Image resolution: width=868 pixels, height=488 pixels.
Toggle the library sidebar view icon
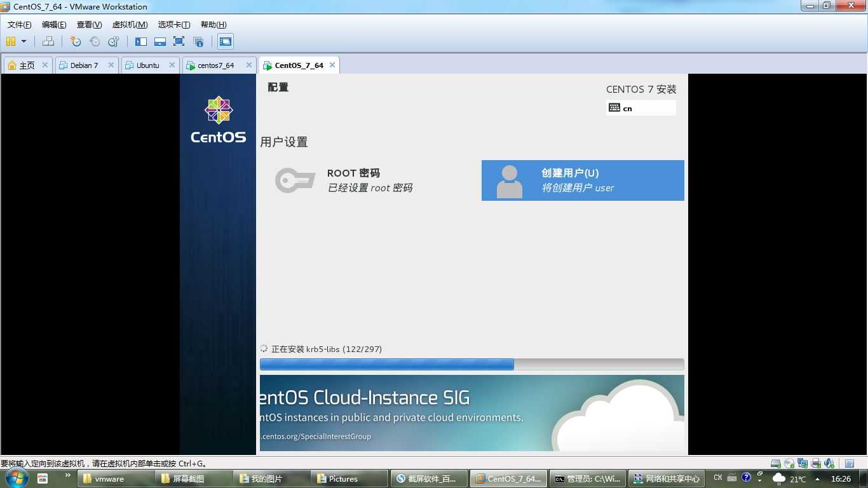coord(141,41)
